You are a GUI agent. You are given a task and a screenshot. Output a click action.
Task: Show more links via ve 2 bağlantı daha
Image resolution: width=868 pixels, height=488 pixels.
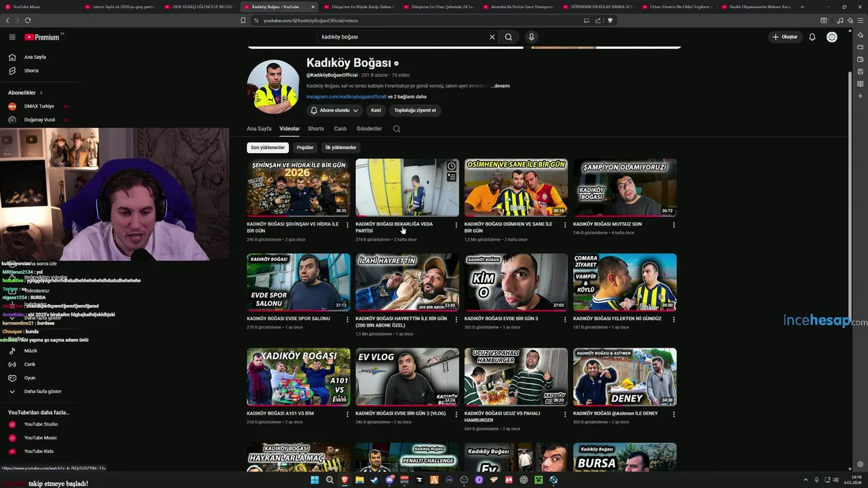407,97
